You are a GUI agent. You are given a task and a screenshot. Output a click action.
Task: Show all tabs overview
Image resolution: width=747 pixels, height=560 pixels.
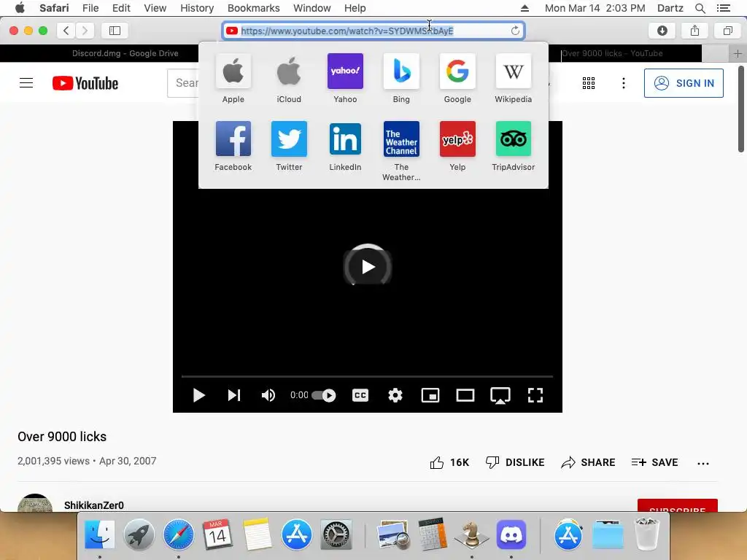[727, 31]
